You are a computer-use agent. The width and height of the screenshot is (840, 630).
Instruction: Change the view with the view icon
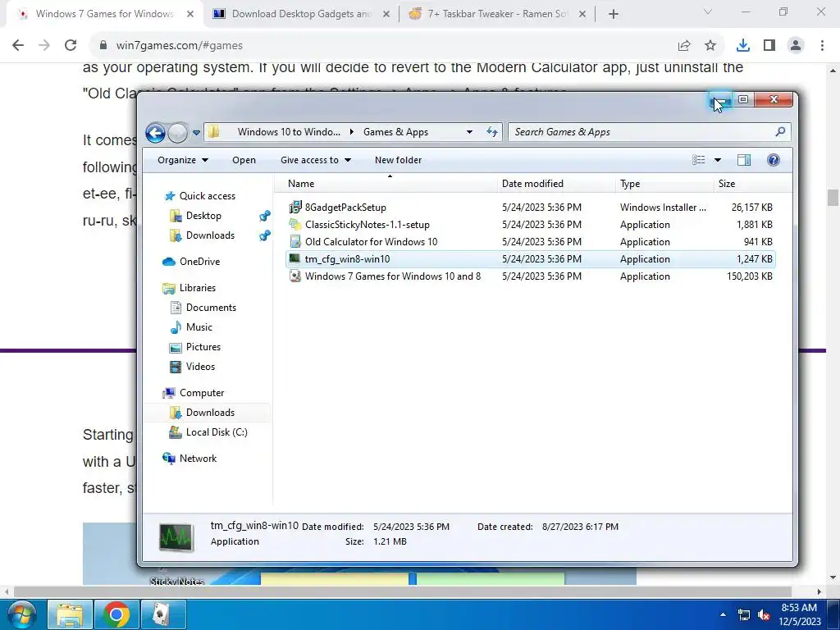[698, 160]
